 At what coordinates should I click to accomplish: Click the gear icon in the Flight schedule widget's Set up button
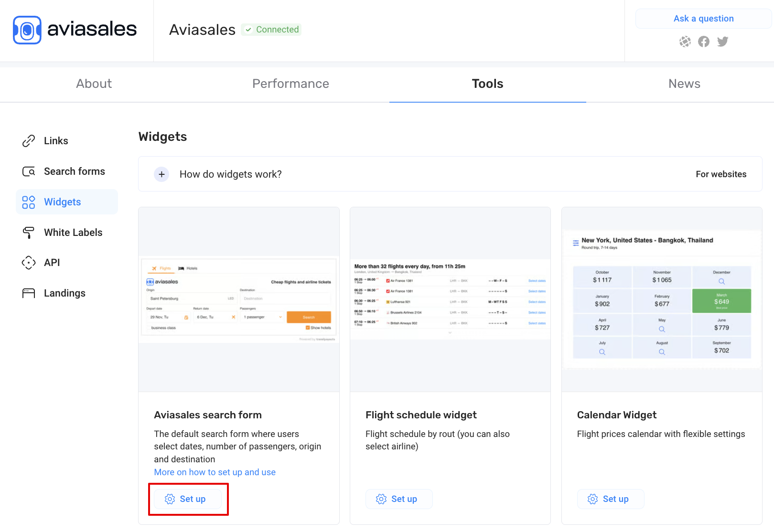pyautogui.click(x=381, y=499)
